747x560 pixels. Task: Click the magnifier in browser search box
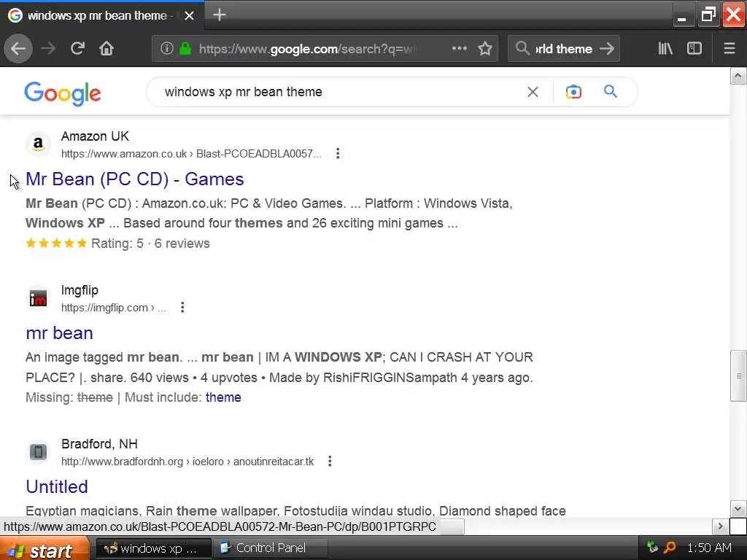click(522, 48)
